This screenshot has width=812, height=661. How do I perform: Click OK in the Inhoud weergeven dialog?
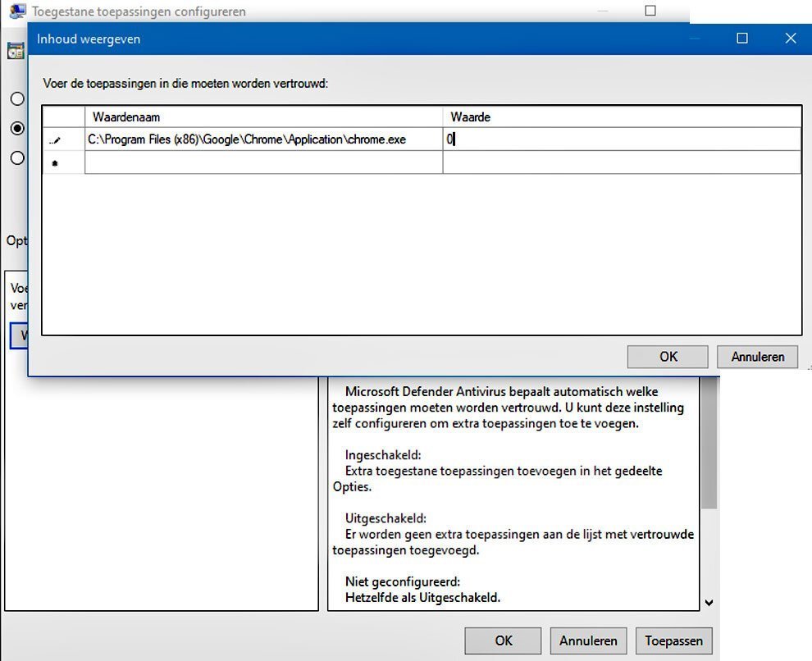coord(667,357)
